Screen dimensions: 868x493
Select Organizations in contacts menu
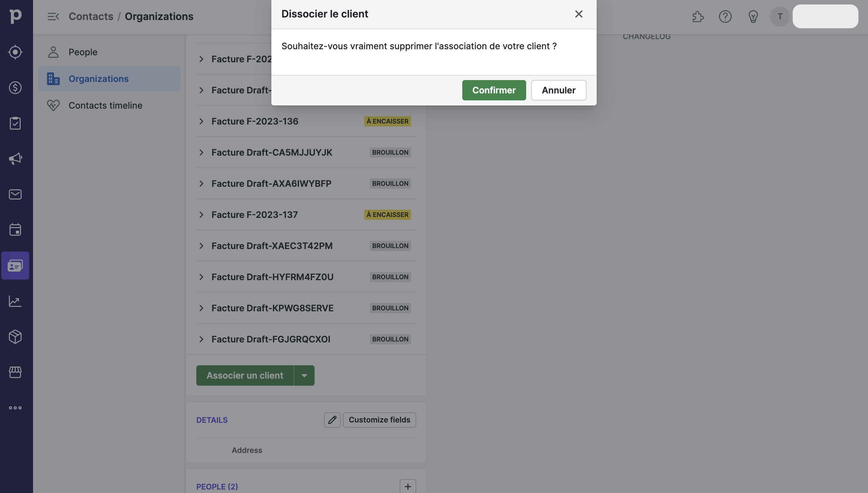[109, 78]
